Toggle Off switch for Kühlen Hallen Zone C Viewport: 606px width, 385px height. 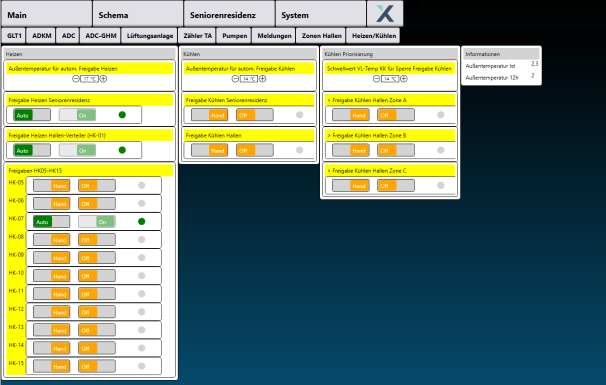pos(396,186)
